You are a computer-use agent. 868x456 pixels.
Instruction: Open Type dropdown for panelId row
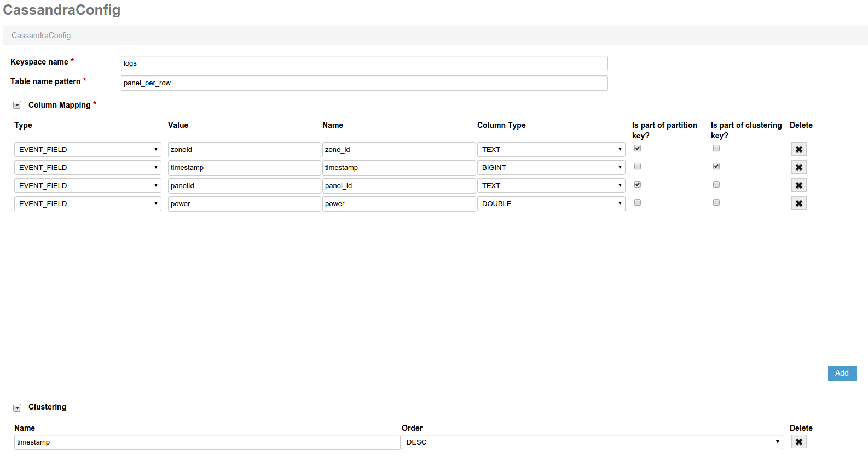pos(88,185)
